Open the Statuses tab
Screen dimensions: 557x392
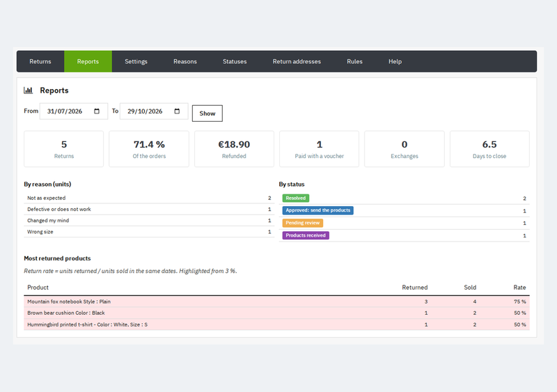coord(235,61)
